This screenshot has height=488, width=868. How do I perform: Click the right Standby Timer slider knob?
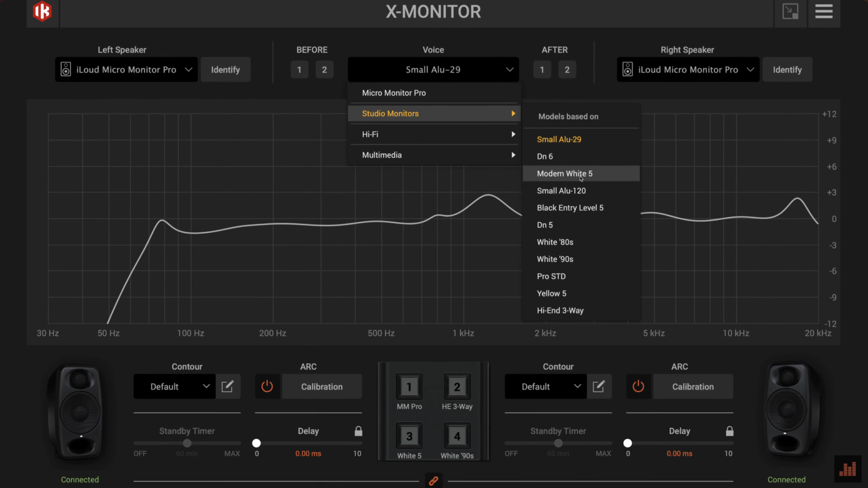pyautogui.click(x=558, y=443)
